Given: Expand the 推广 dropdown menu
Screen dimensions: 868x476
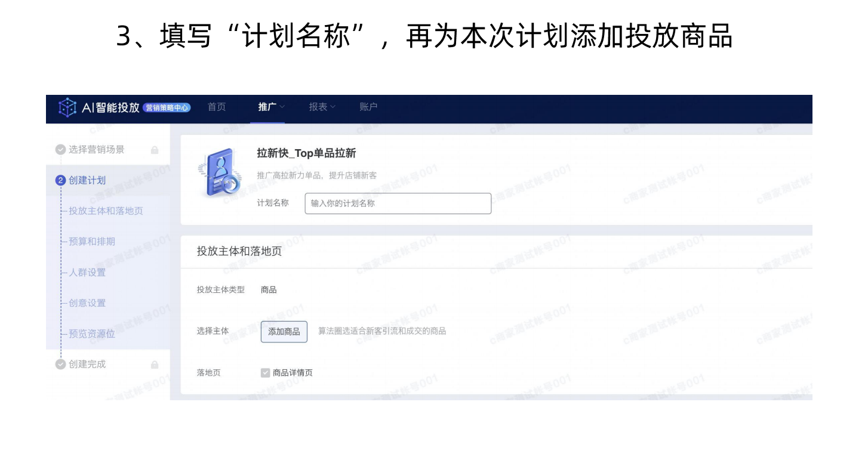Looking at the screenshot, I should click(272, 107).
